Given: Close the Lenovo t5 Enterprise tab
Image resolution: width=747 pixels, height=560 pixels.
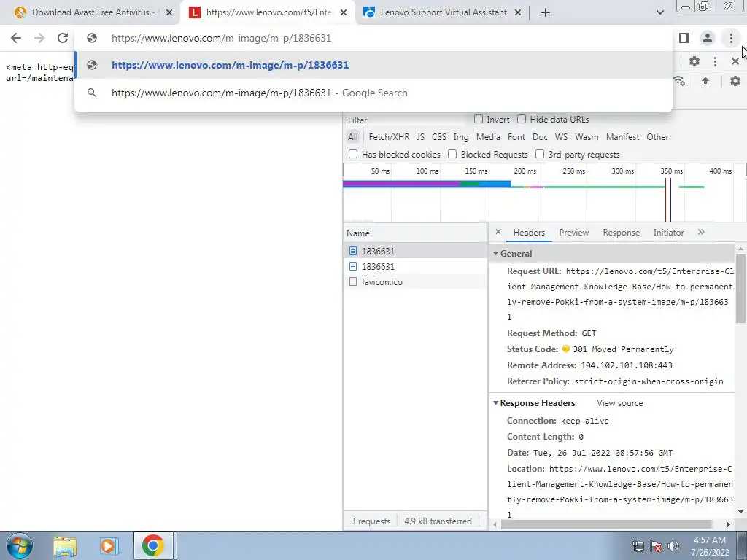Looking at the screenshot, I should [343, 13].
